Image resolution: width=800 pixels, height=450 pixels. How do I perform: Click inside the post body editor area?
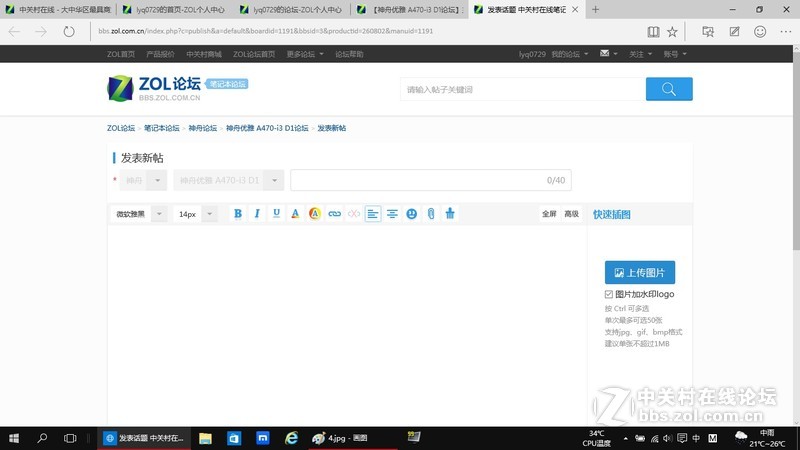click(347, 324)
